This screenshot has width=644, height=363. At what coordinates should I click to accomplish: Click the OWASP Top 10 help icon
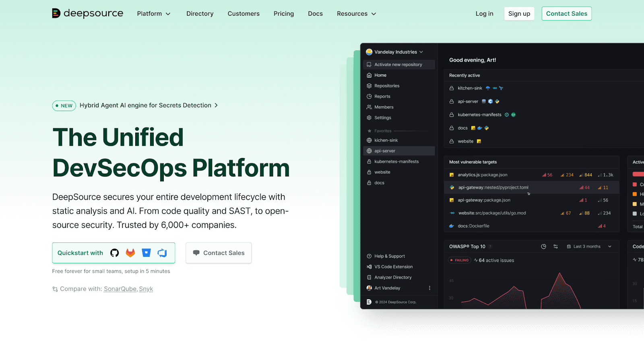(490, 247)
